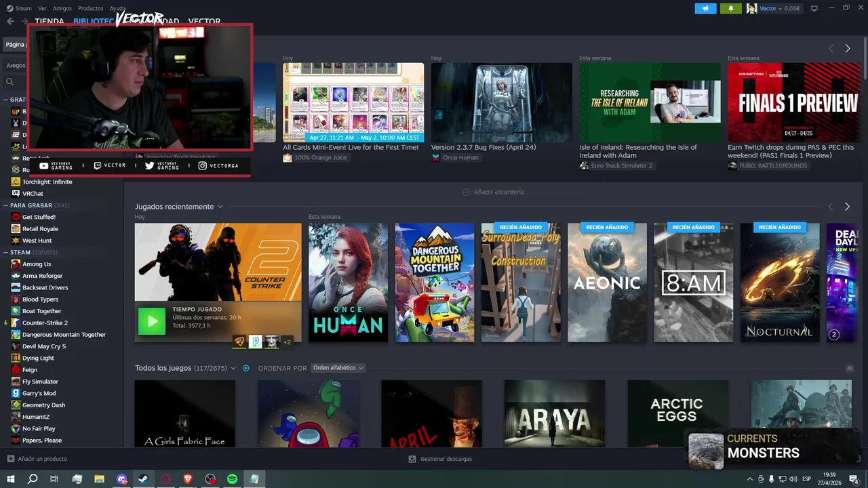Select Devil May Cry 5 in sidebar
Image resolution: width=868 pixels, height=488 pixels.
tap(43, 346)
